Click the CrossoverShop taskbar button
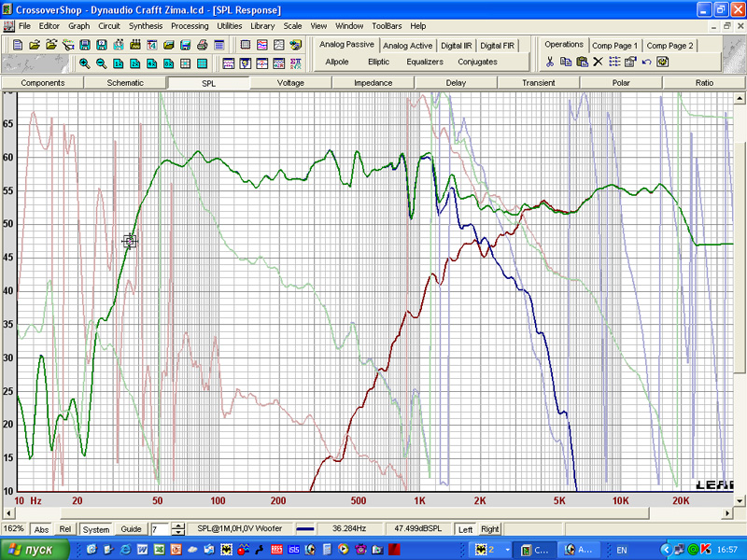 coord(535,550)
